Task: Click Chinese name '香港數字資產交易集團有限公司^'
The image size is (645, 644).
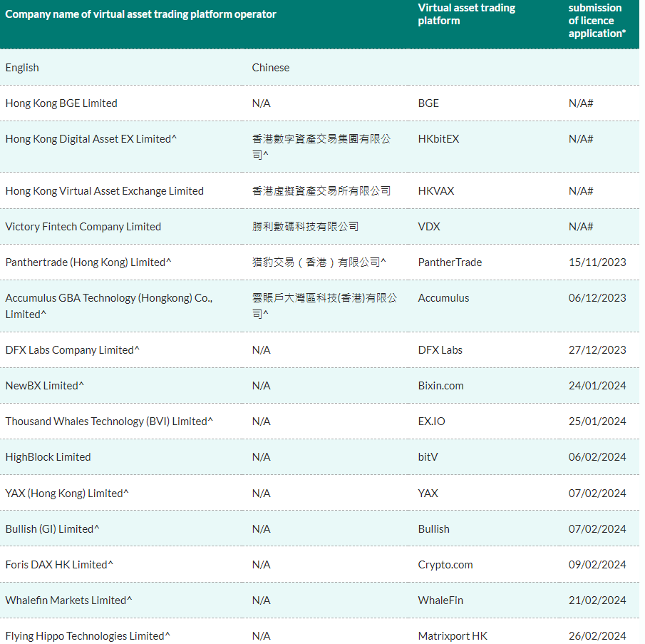Action: 321,147
